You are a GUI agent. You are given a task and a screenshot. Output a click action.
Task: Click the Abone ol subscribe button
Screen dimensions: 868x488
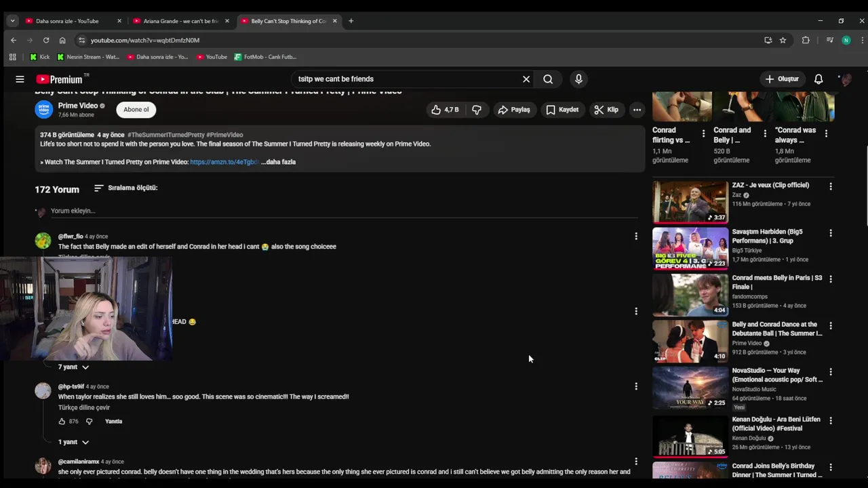pyautogui.click(x=136, y=110)
